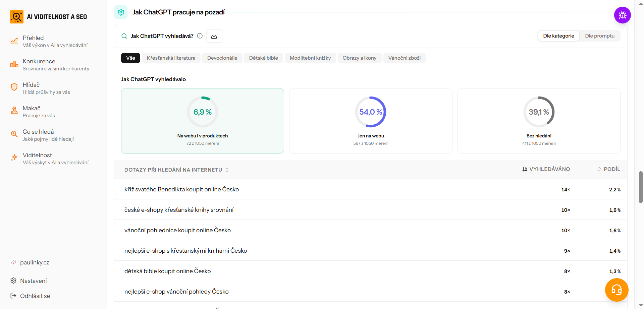
Task: Click the Konkurence bar chart icon
Action: (x=14, y=64)
